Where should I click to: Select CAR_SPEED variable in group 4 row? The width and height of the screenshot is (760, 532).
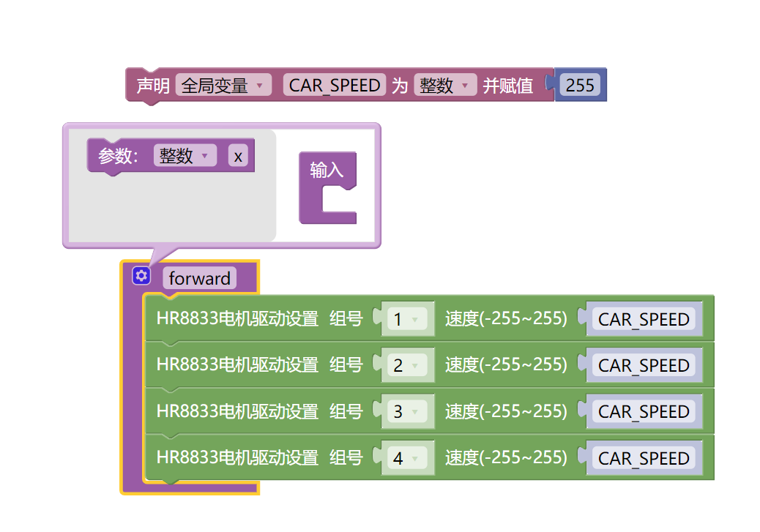click(x=644, y=457)
